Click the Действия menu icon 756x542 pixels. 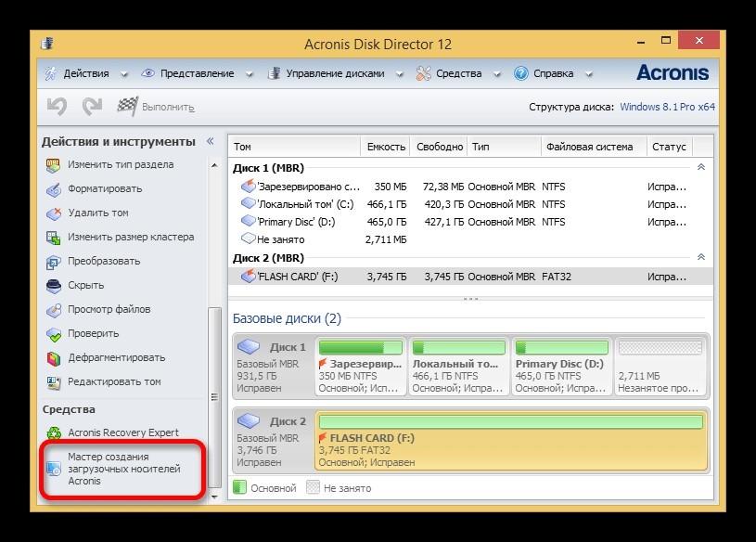tap(51, 73)
